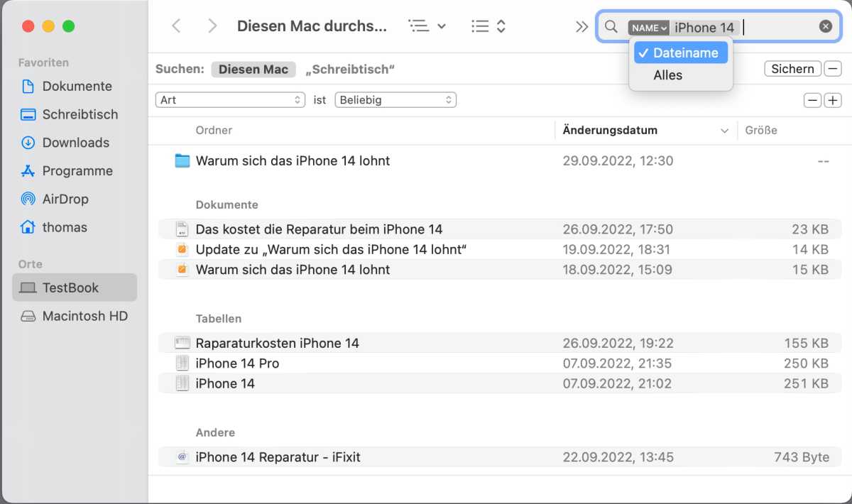Click the Downloads sidebar arrow icon
The image size is (852, 504).
click(28, 143)
